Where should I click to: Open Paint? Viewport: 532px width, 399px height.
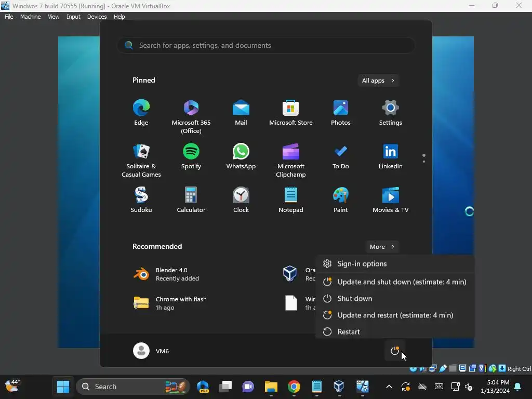(x=341, y=200)
